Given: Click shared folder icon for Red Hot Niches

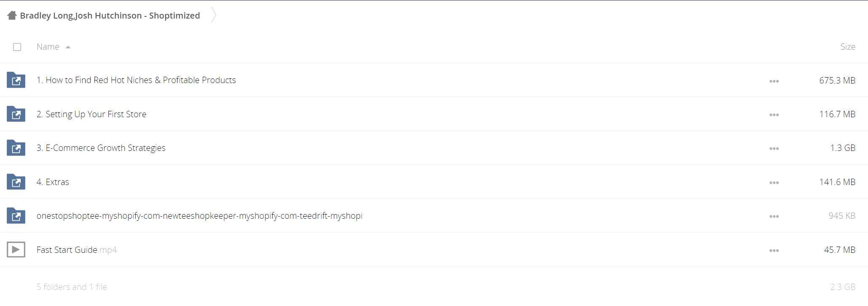Looking at the screenshot, I should pyautogui.click(x=16, y=80).
